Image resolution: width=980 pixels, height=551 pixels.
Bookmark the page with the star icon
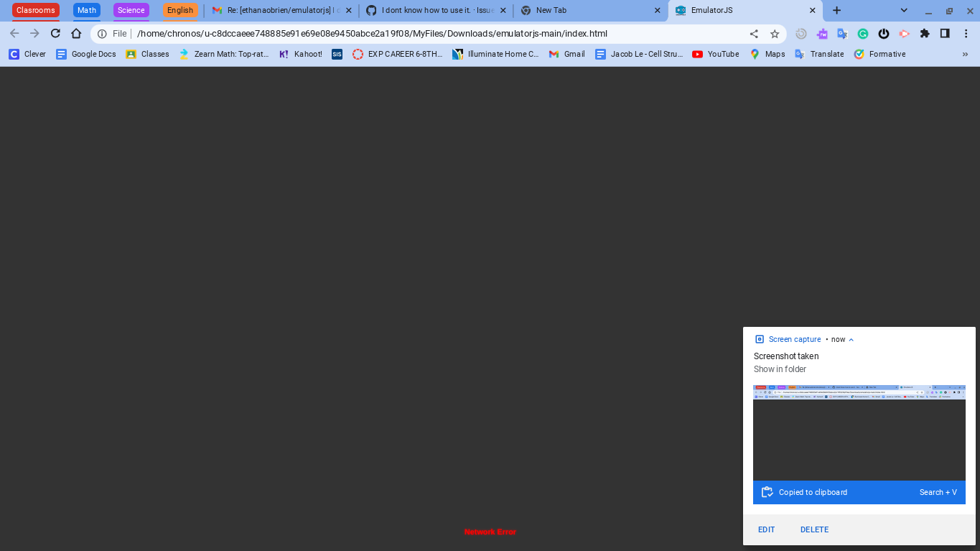click(774, 33)
